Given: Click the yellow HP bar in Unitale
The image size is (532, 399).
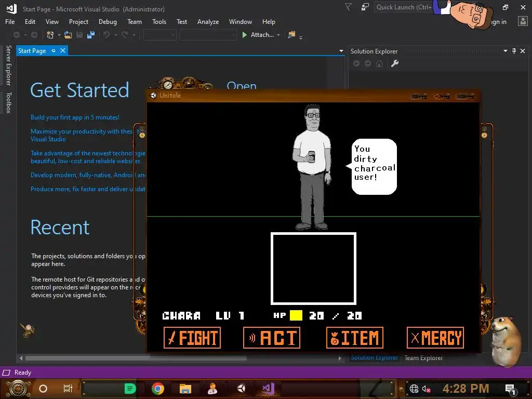Looking at the screenshot, I should point(296,315).
